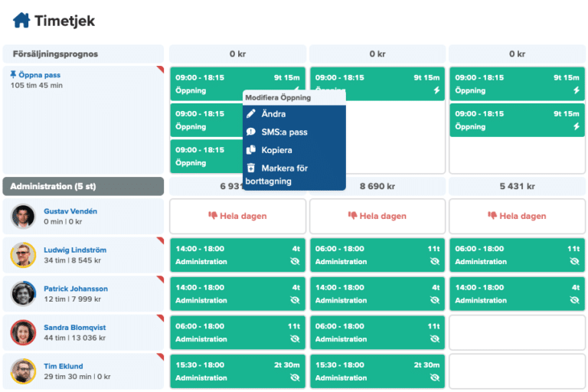Click the pin icon beside Öppna pass
This screenshot has width=588, height=392.
click(13, 75)
